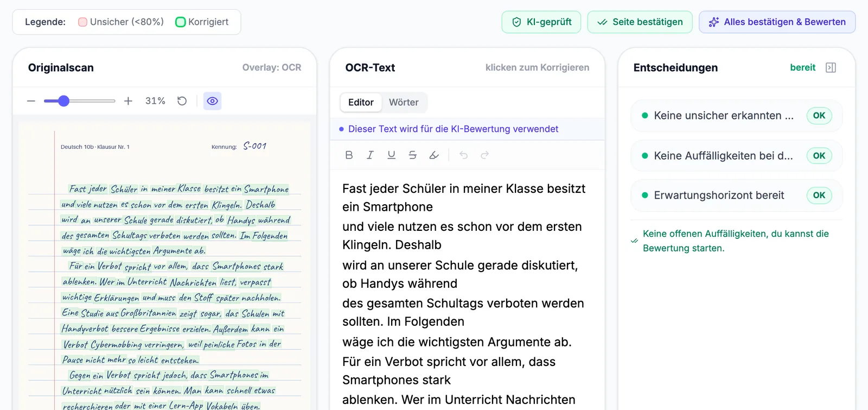This screenshot has width=868, height=410.
Task: Zoom out the scan with minus icon
Action: (31, 101)
